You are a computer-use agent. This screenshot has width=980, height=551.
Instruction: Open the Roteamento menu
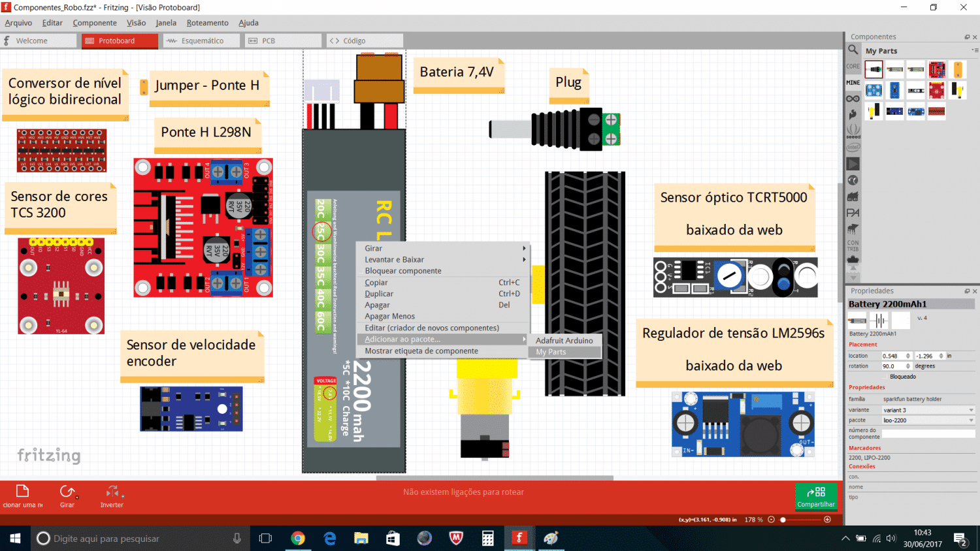(208, 23)
